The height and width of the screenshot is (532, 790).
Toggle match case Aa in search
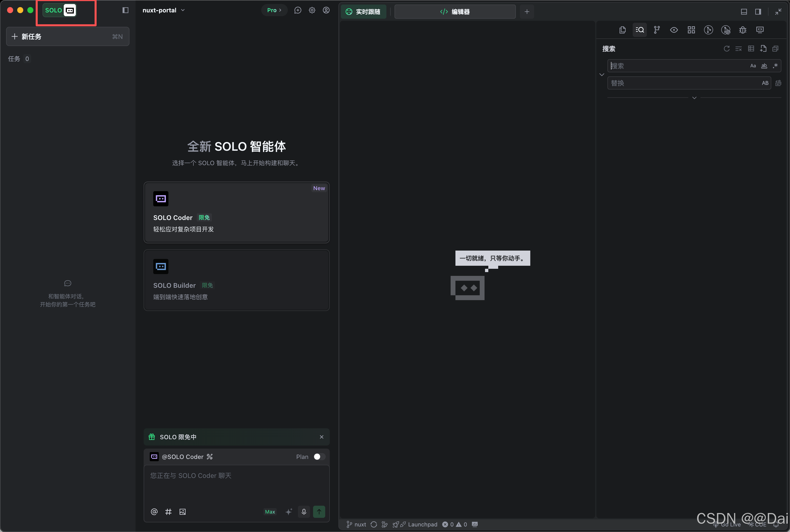tap(753, 66)
